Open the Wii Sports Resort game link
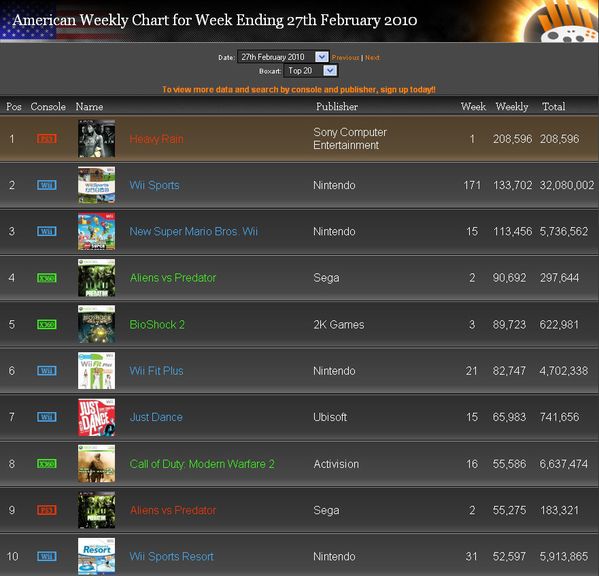This screenshot has width=599, height=576. pos(171,557)
